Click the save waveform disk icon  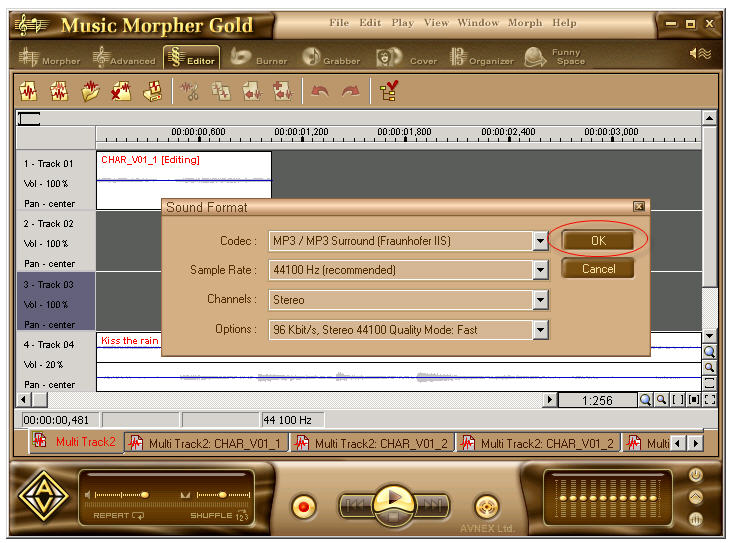pyautogui.click(x=152, y=91)
